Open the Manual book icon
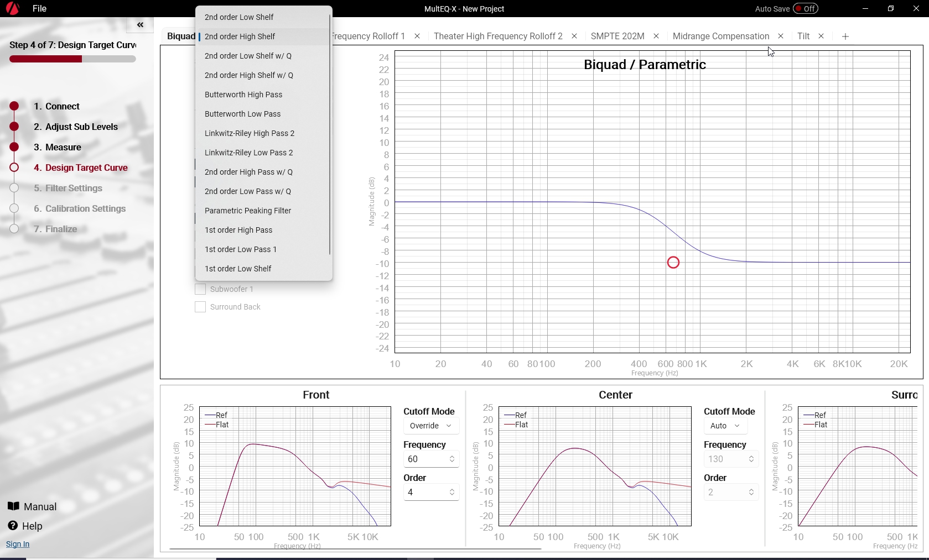 pos(13,506)
